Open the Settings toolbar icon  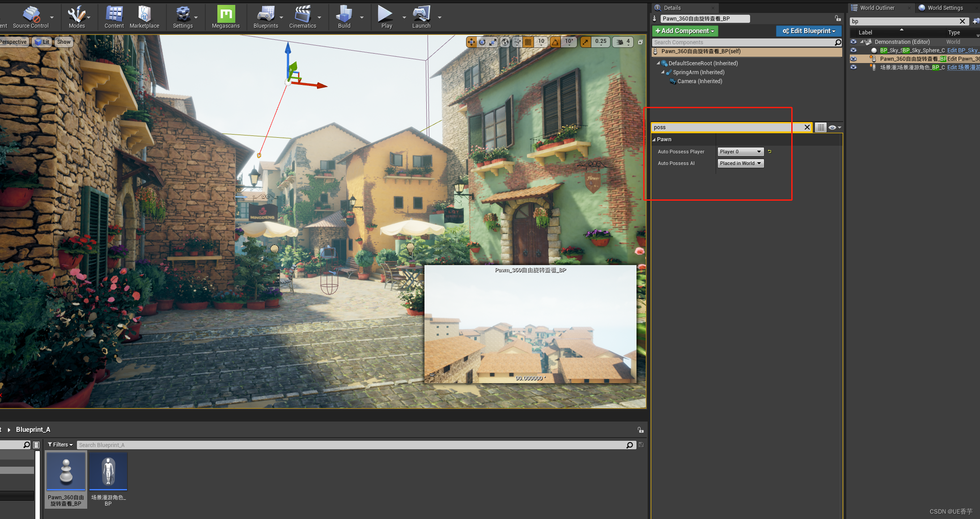click(x=183, y=17)
